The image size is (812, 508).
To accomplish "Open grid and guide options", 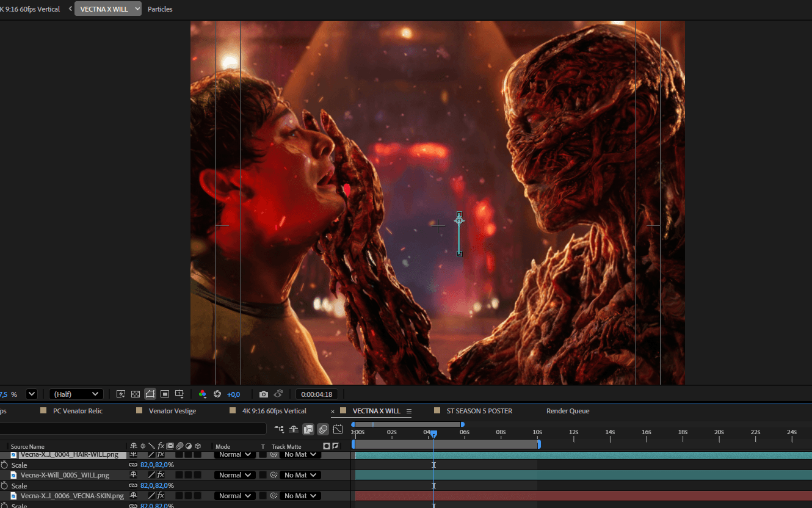I will (179, 394).
